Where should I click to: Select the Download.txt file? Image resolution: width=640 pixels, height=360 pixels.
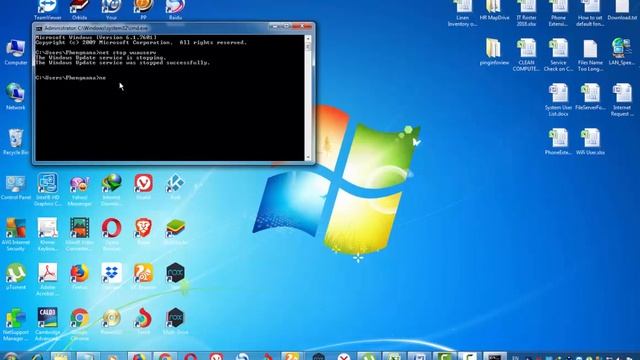(x=622, y=9)
